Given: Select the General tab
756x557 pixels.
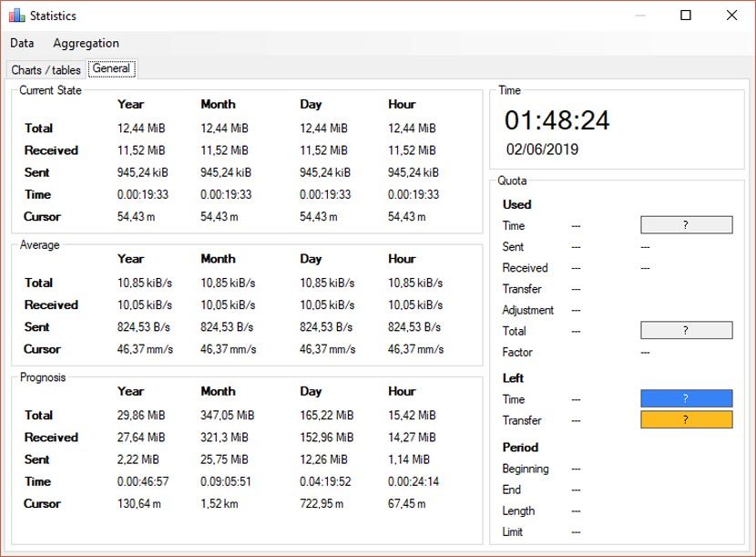Looking at the screenshot, I should (111, 68).
